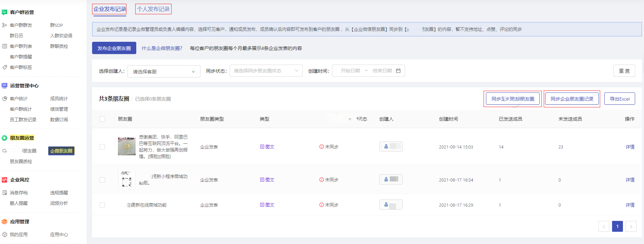This screenshot has height=244, width=644.
Task: Open 朋友圈质检 in sidebar
Action: [x=21, y=161]
